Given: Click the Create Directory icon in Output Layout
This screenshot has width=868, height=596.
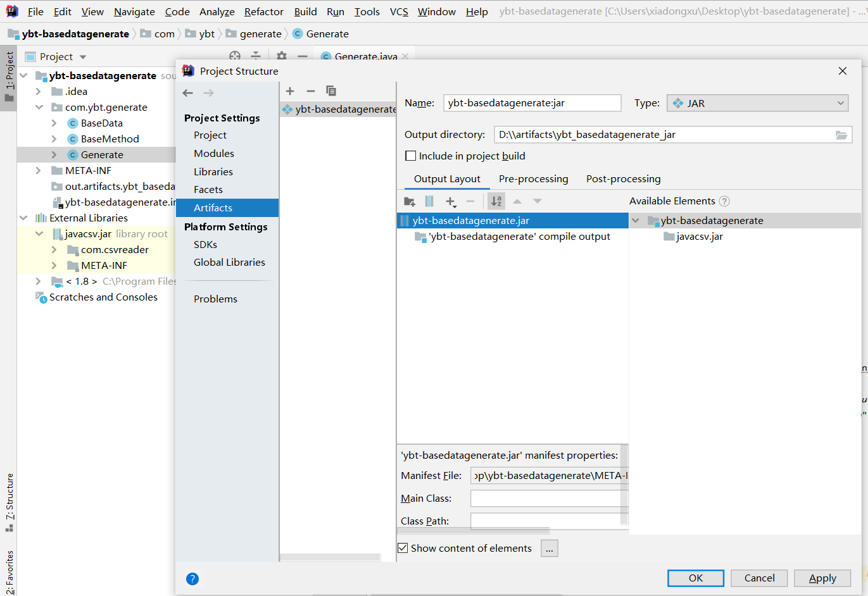Looking at the screenshot, I should [410, 201].
